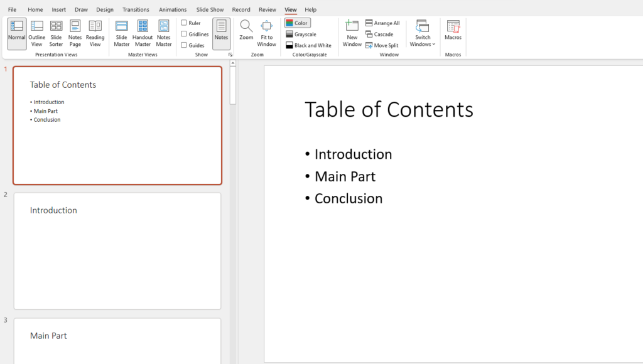643x364 pixels.
Task: Go to the Insert ribbon tab
Action: pos(58,10)
